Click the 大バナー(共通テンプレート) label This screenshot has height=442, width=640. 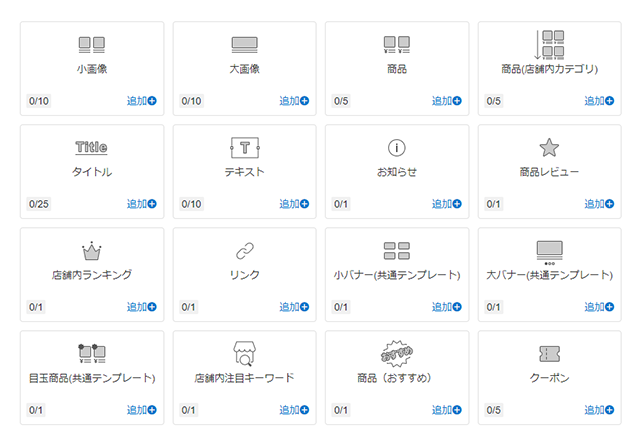[x=549, y=275]
